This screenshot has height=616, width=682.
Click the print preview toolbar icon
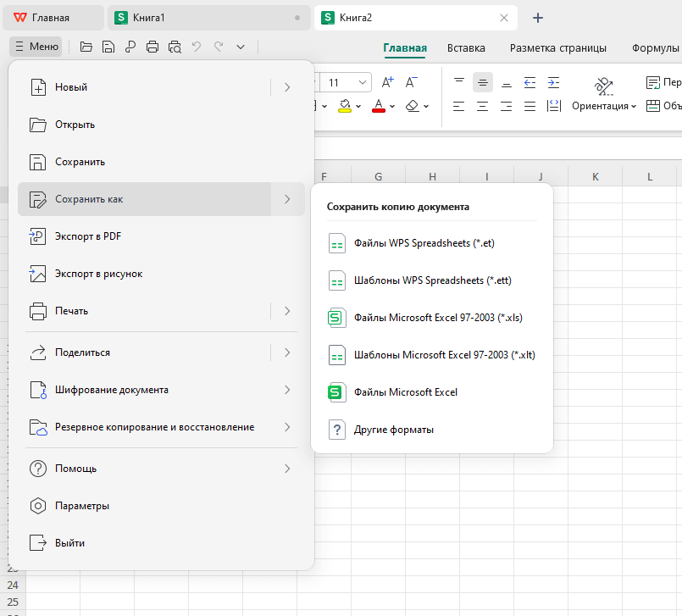click(175, 47)
